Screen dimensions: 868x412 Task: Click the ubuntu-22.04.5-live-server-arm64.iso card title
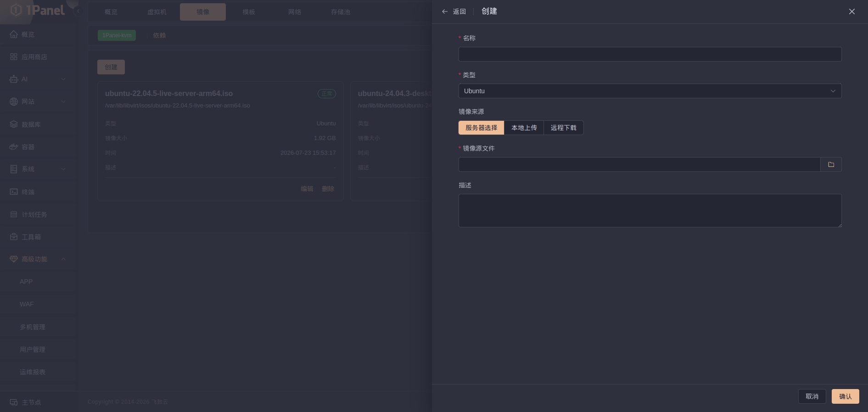(x=169, y=93)
